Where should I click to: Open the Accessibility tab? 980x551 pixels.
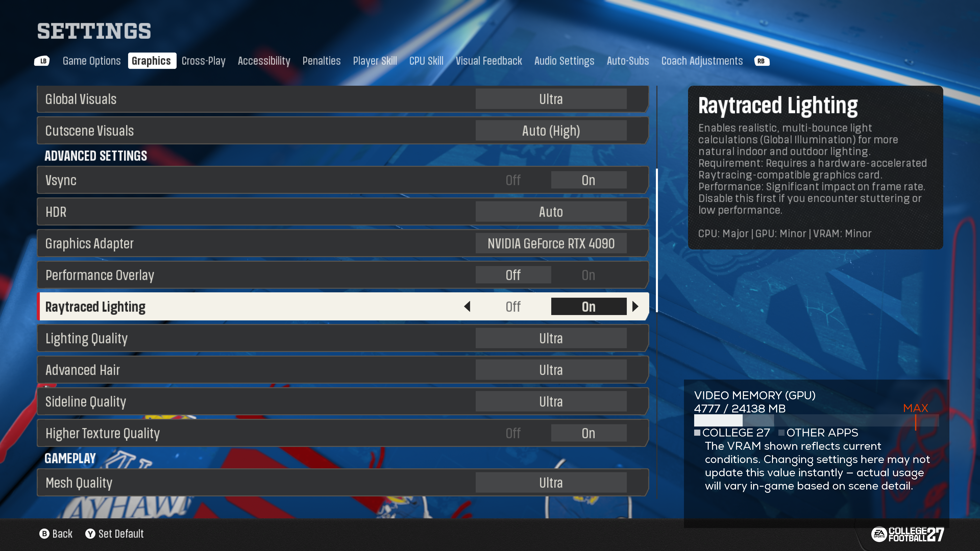[x=264, y=61]
